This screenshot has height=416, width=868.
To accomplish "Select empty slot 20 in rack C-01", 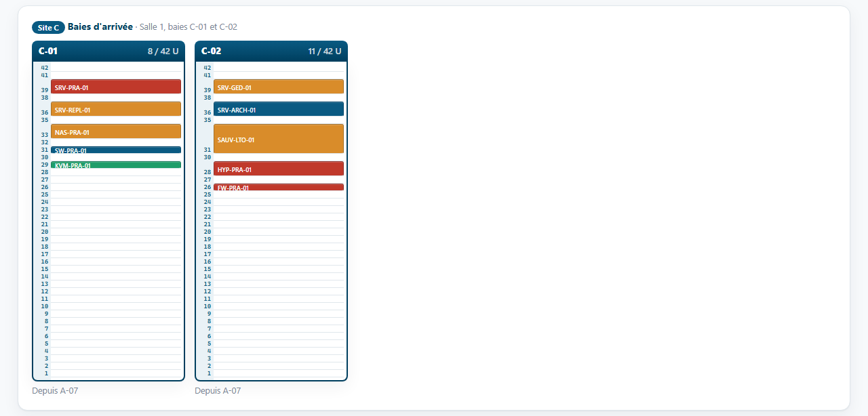I will coord(116,232).
